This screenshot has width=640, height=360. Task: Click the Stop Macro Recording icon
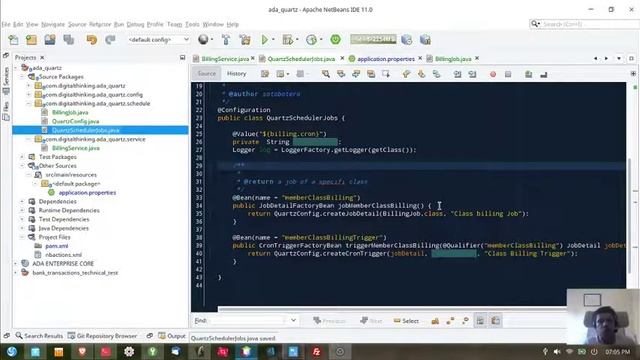508,74
